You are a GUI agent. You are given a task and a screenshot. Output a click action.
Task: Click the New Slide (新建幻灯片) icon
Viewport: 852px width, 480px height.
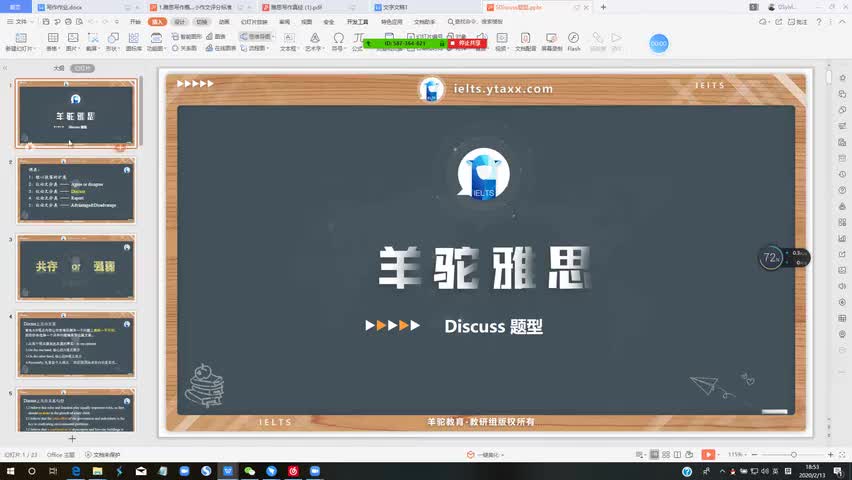21,38
